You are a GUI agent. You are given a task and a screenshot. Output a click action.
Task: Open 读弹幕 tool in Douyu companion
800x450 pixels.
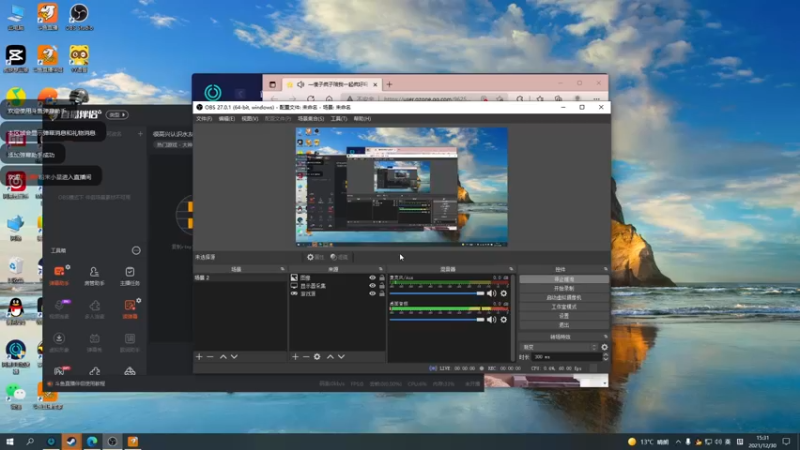click(130, 309)
